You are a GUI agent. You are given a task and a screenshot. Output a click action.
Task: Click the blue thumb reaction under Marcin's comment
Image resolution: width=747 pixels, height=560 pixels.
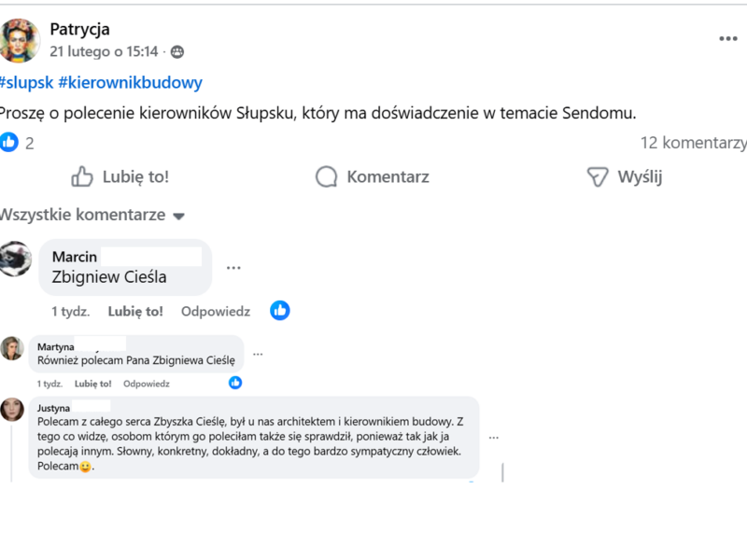pos(280,311)
